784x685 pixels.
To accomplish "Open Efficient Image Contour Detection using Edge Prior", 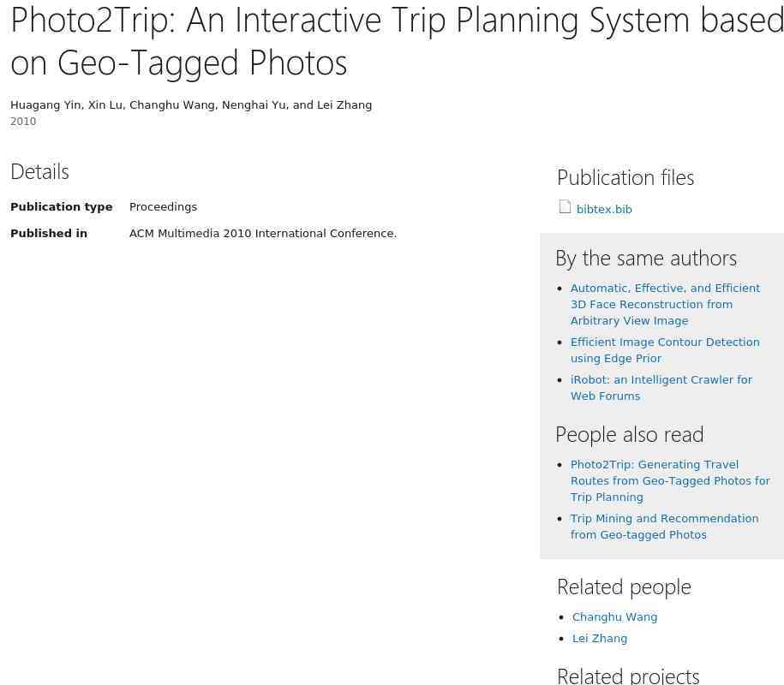I will 665,350.
